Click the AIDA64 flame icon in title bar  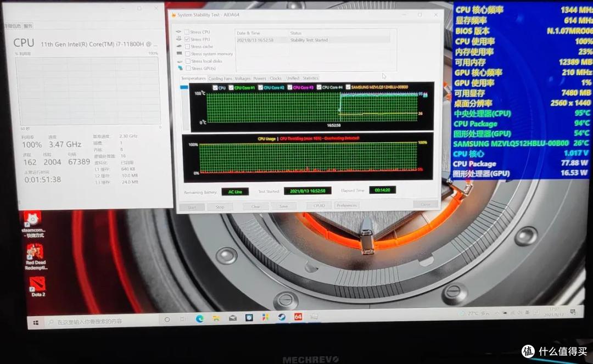(174, 15)
